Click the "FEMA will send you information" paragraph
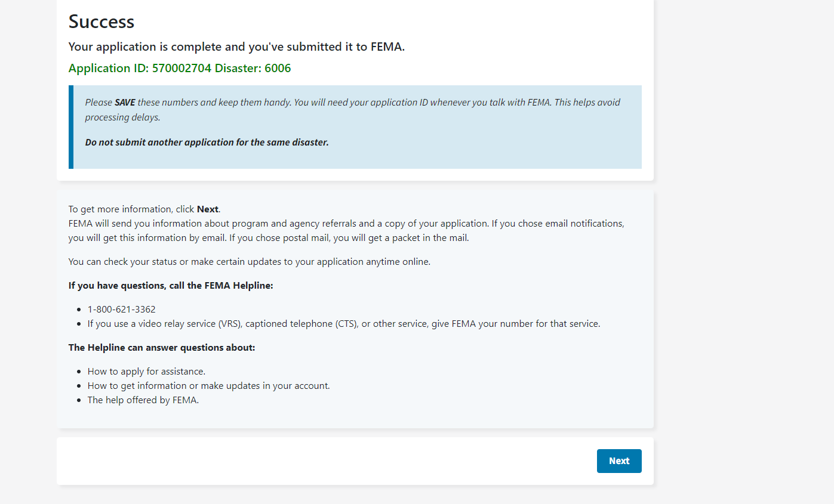Viewport: 834px width, 504px height. point(346,231)
